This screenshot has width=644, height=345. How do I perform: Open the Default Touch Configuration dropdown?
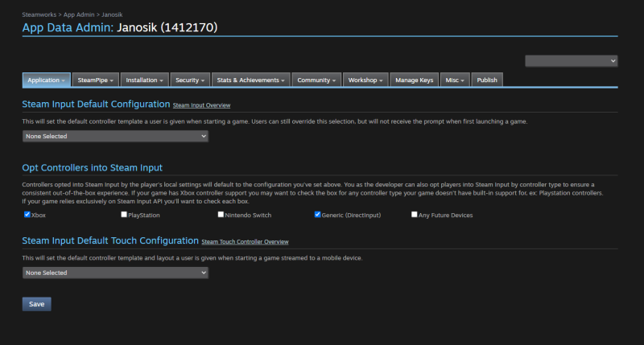coord(115,273)
